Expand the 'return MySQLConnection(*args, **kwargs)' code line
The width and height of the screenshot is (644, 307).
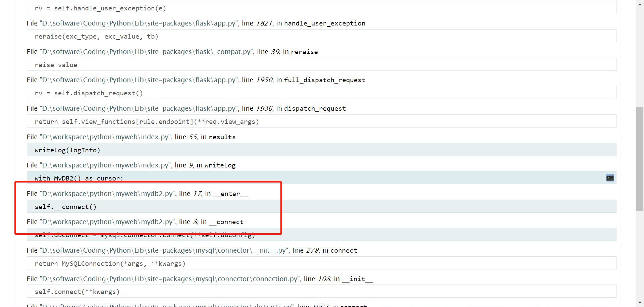(321, 263)
